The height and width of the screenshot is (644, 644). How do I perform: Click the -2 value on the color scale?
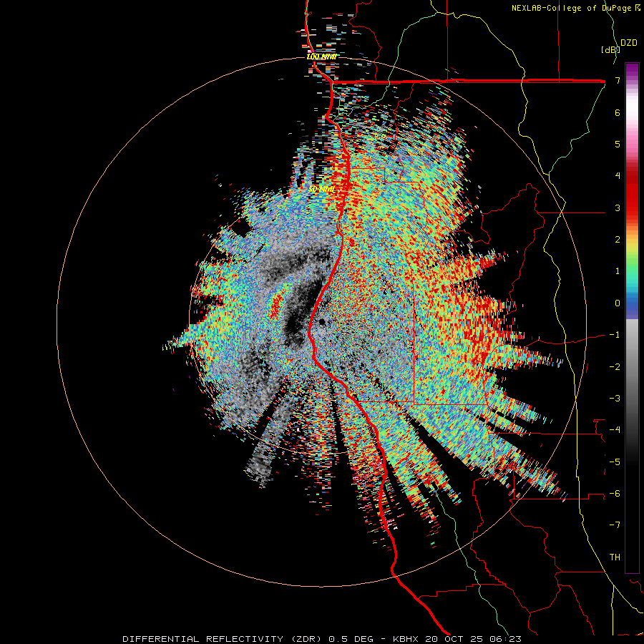pyautogui.click(x=615, y=367)
